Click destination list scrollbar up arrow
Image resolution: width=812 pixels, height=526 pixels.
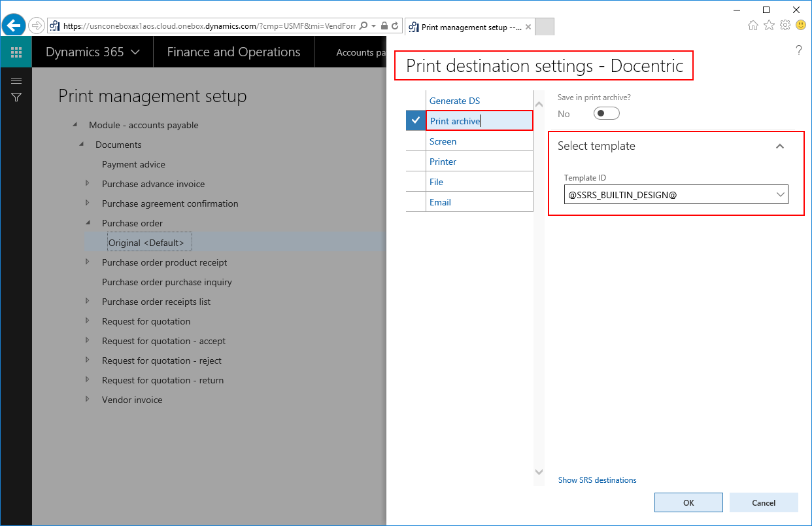pos(539,103)
